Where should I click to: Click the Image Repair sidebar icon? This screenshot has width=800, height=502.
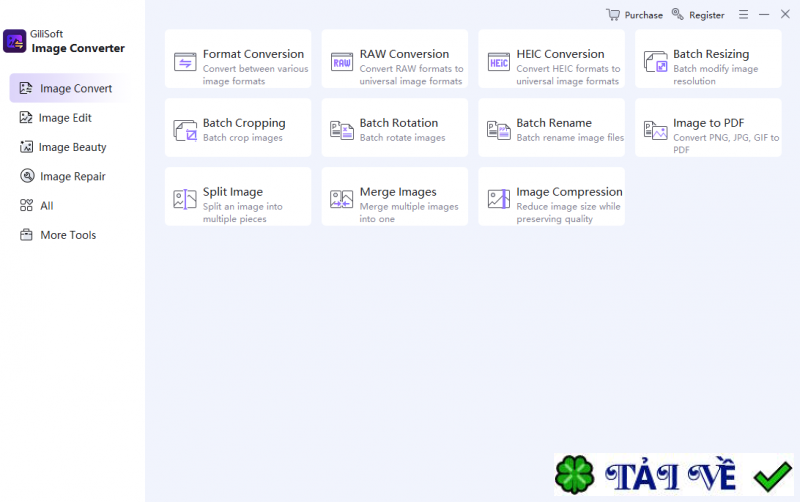click(27, 176)
